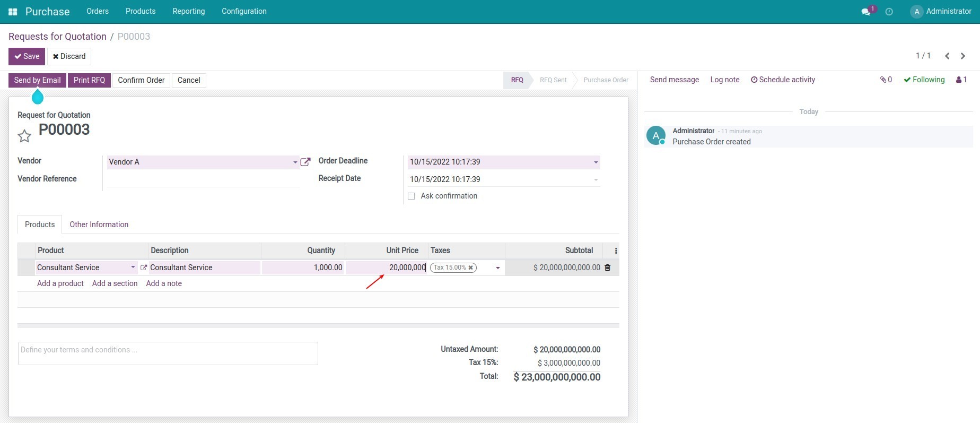The height and width of the screenshot is (423, 980).
Task: Open the apps grid menu icon
Action: (13, 12)
